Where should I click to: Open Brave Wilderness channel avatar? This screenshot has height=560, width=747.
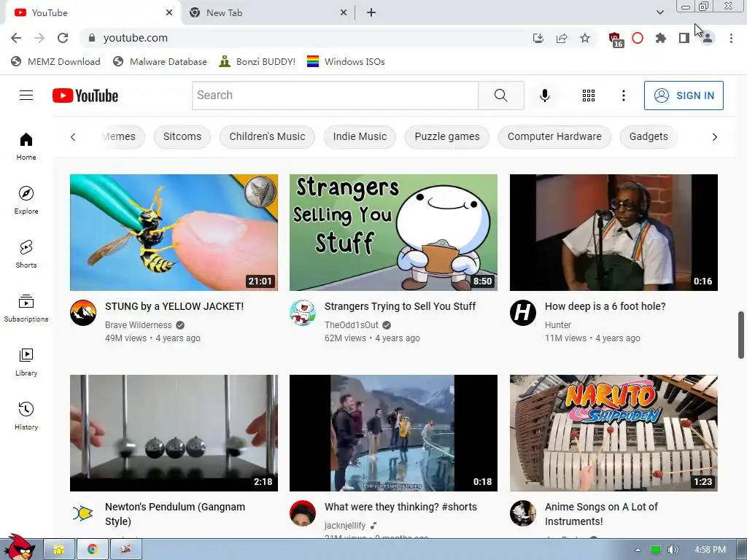click(83, 313)
